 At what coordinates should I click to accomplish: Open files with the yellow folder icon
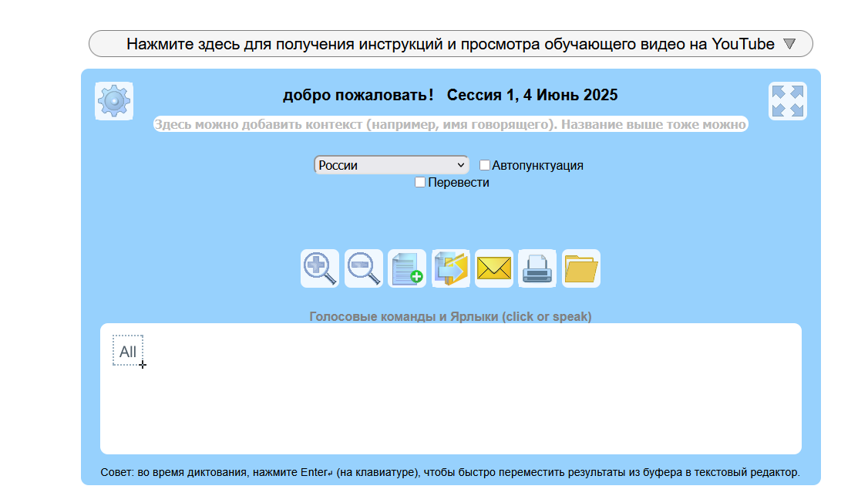click(580, 268)
